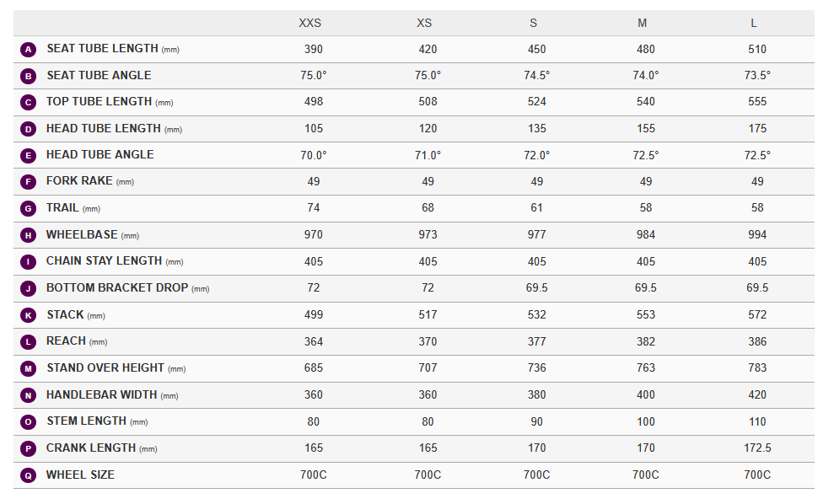Click the BOTTOM BRACKET DROP label
Image resolution: width=823 pixels, height=504 pixels.
[x=117, y=288]
